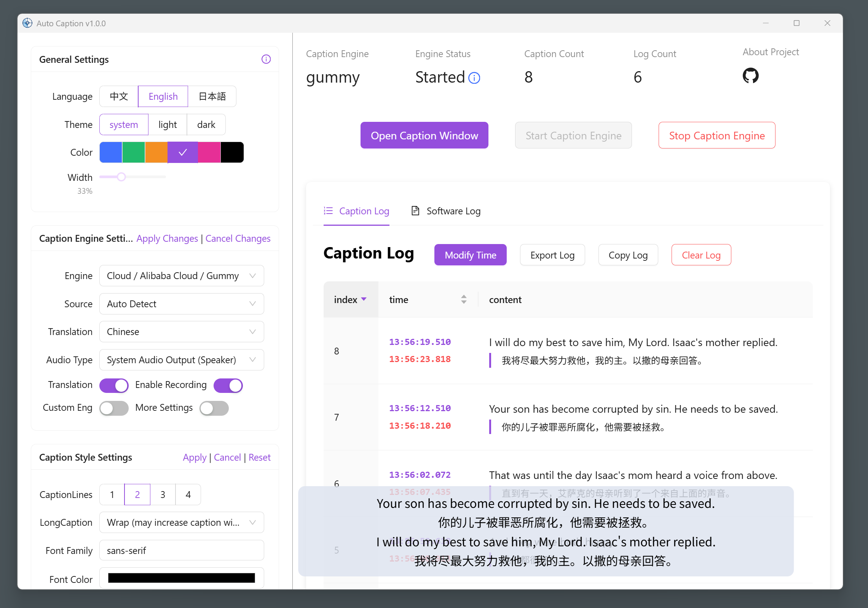
Task: Disable the Translation toggle switch
Action: tap(114, 385)
